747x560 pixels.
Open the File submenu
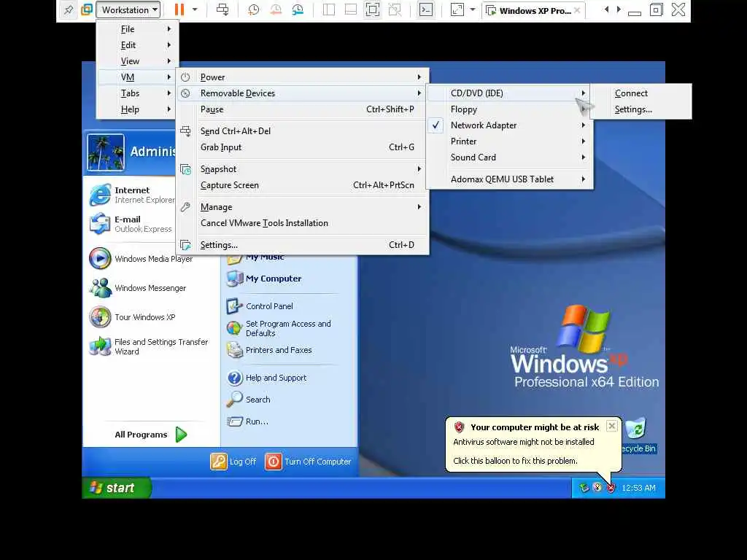pos(138,29)
